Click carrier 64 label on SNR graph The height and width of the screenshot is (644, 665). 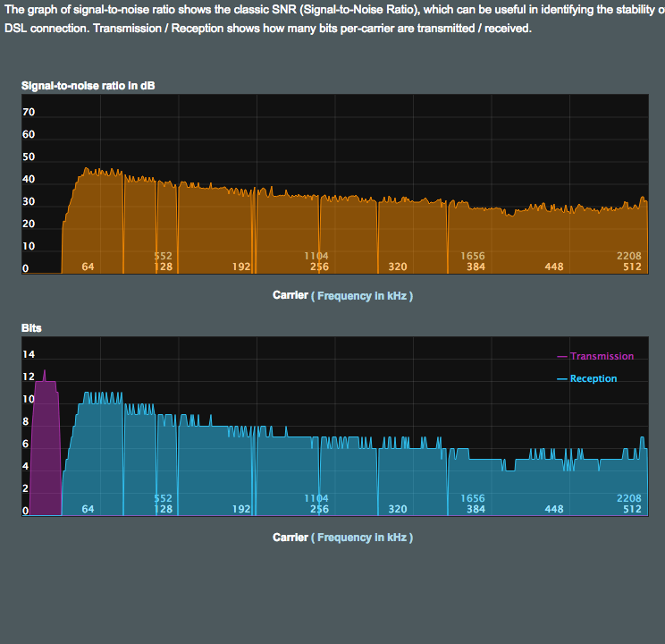tap(88, 267)
